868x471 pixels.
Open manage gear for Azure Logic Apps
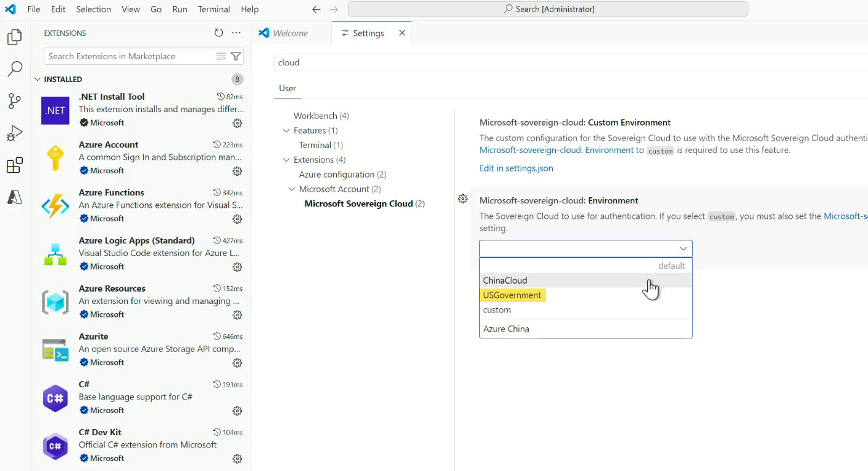point(237,267)
